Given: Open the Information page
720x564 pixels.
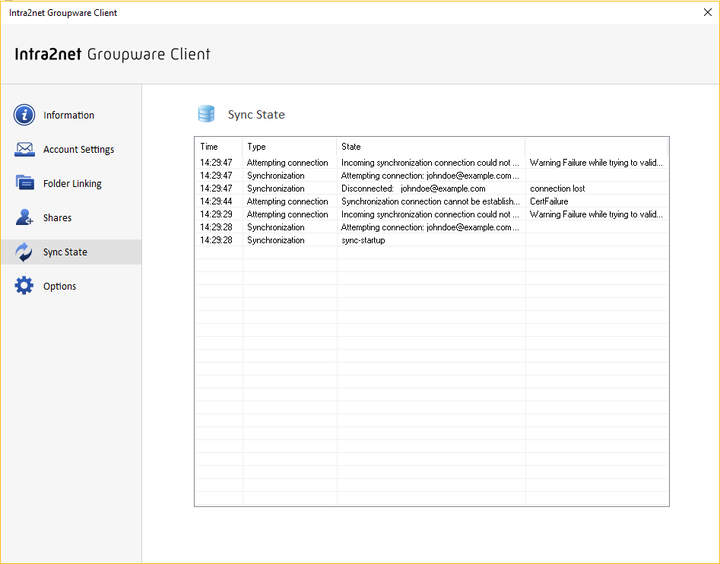Looking at the screenshot, I should [71, 115].
